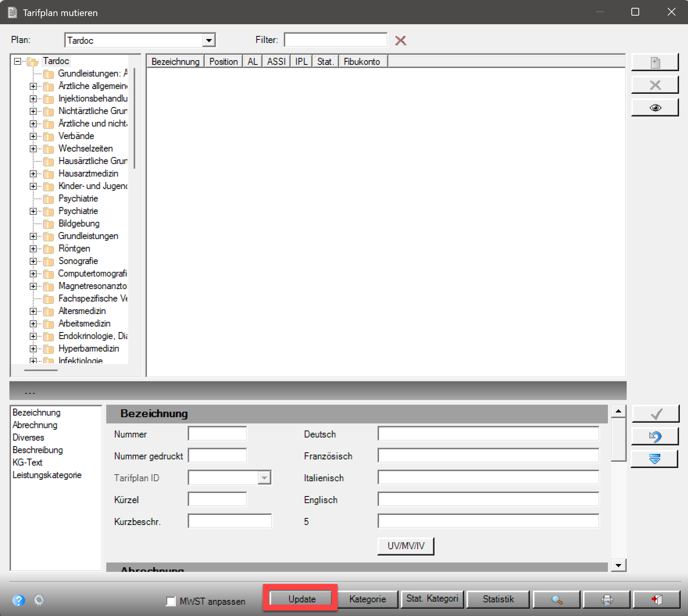The width and height of the screenshot is (688, 616).
Task: Click the Bildgebung folder icon
Action: click(48, 224)
